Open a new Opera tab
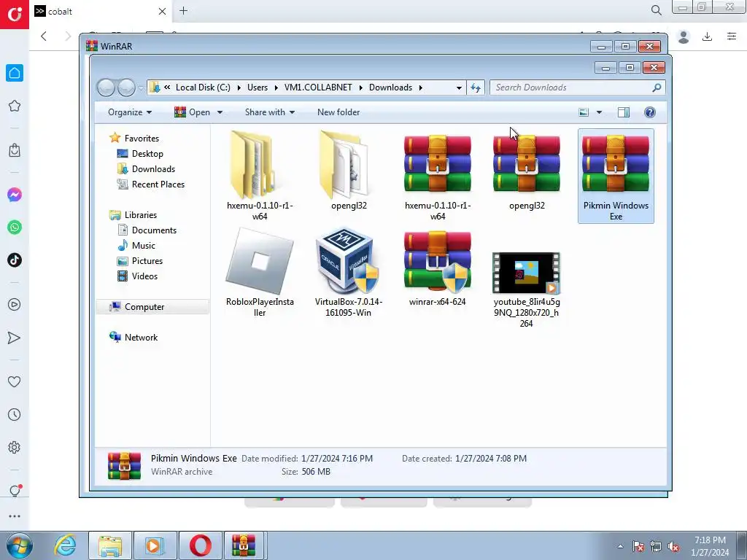747x560 pixels. click(183, 10)
